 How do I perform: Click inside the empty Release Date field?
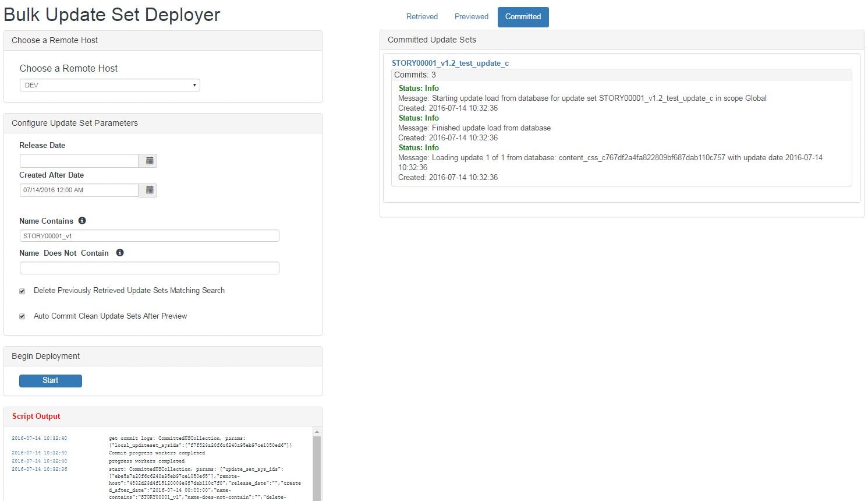coord(79,160)
